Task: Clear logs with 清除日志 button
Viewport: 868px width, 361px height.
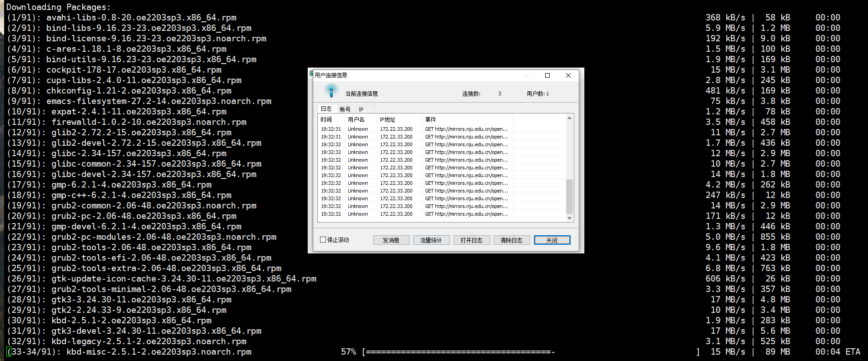Action: (x=512, y=240)
